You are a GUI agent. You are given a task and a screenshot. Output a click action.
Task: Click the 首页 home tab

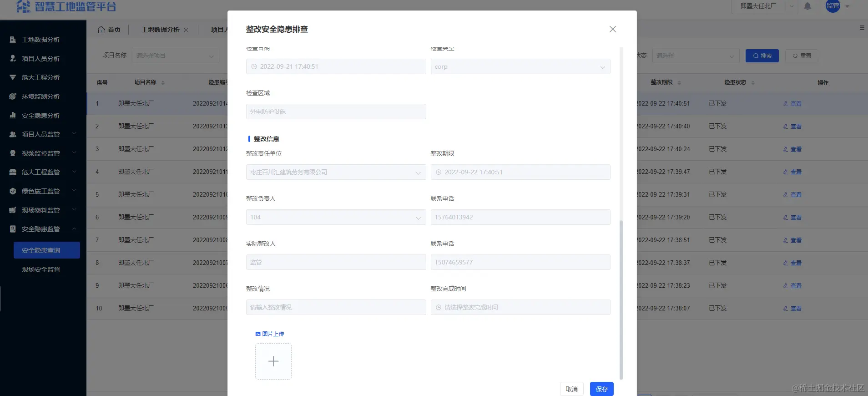pos(109,30)
